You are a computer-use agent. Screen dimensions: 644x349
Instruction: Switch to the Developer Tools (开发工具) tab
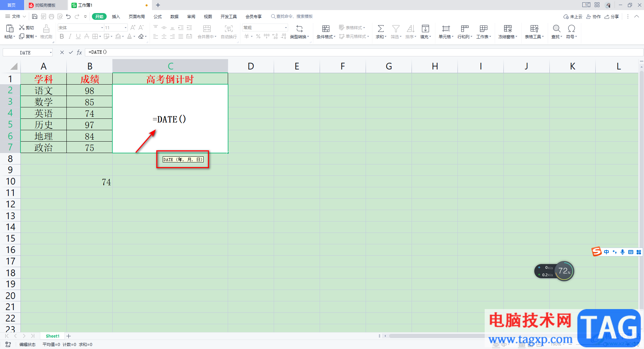(229, 16)
